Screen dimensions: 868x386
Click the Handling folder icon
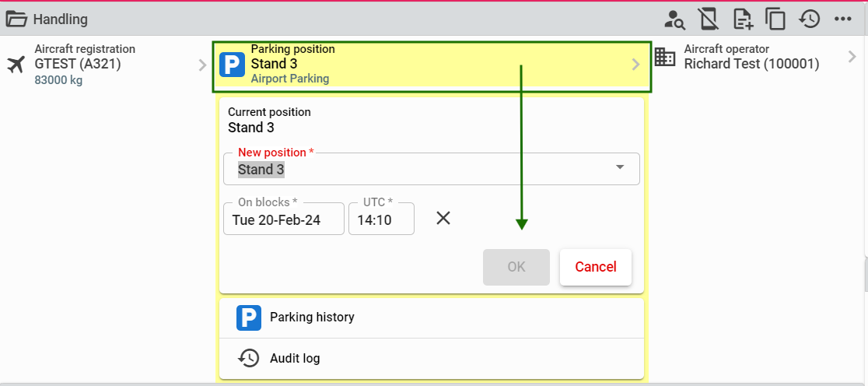16,19
